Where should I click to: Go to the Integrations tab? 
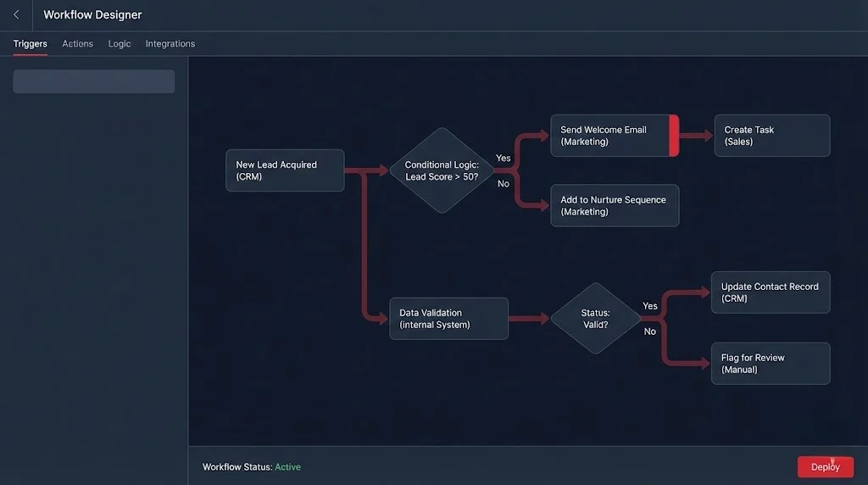click(x=170, y=43)
